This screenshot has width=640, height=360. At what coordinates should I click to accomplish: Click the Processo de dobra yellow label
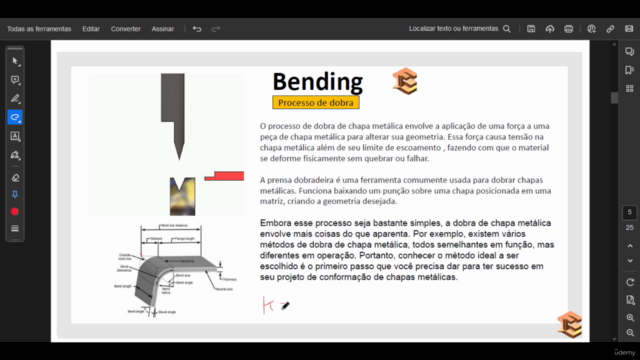tap(316, 102)
